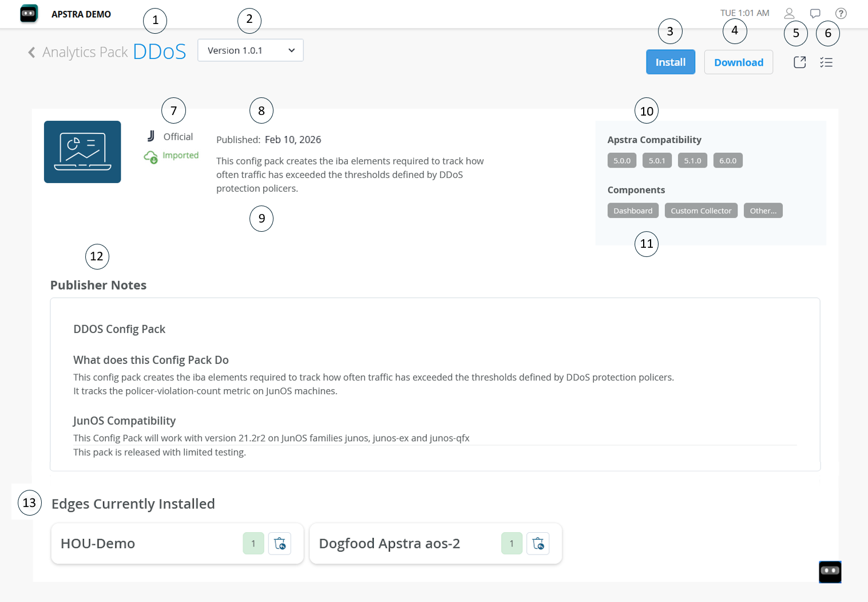Viewport: 868px width, 602px height.
Task: Click the TUE 1:01 AM clock text
Action: coord(745,13)
